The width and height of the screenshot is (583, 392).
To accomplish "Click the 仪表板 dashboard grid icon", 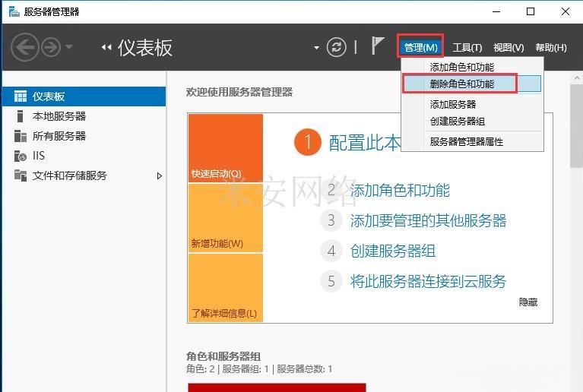I will click(20, 96).
